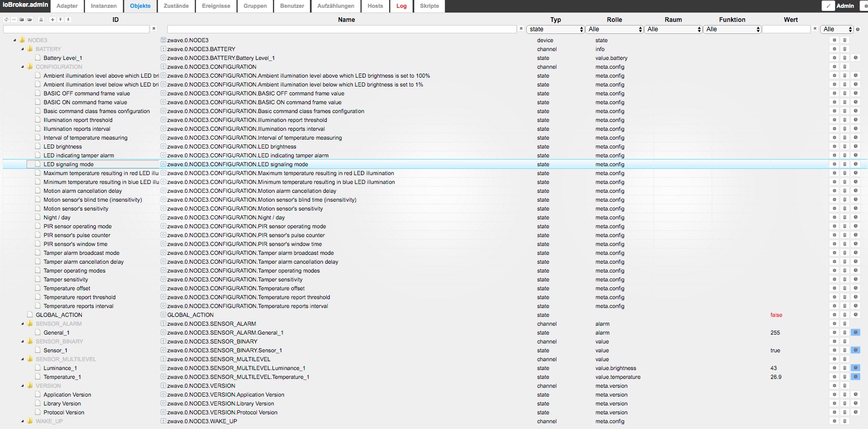The image size is (868, 430).
Task: Collapse the SENSOR_ALARM folder
Action: [22, 324]
